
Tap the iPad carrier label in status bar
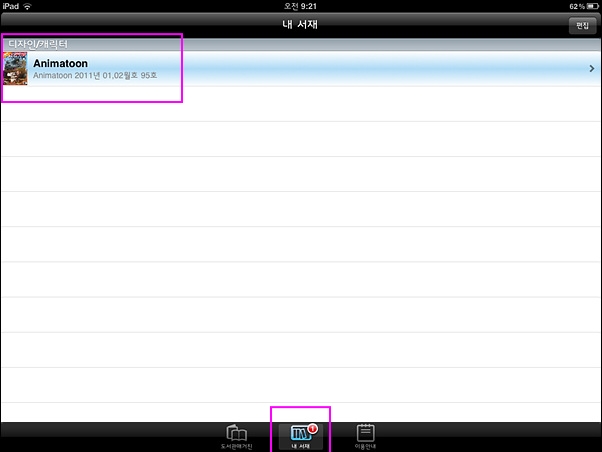click(11, 7)
